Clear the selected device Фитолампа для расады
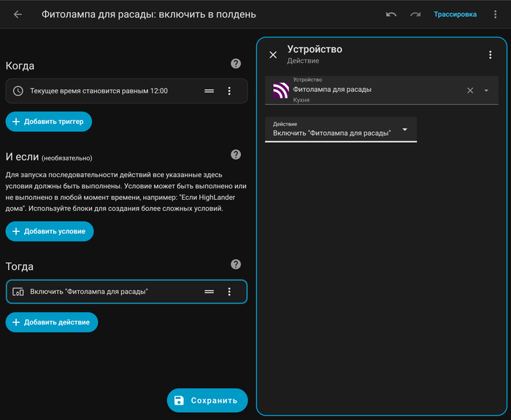511x420 pixels. tap(470, 90)
